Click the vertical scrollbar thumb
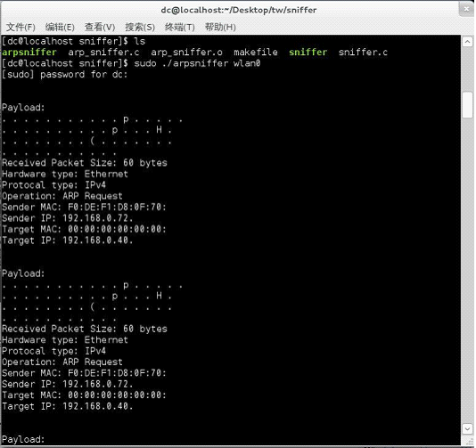The height and width of the screenshot is (448, 476). pyautogui.click(x=467, y=105)
